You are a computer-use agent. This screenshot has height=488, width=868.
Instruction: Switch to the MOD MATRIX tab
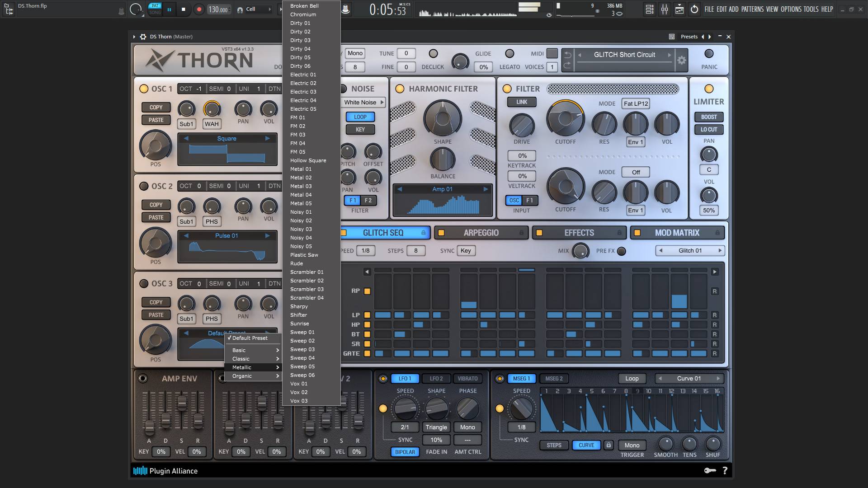pyautogui.click(x=677, y=233)
